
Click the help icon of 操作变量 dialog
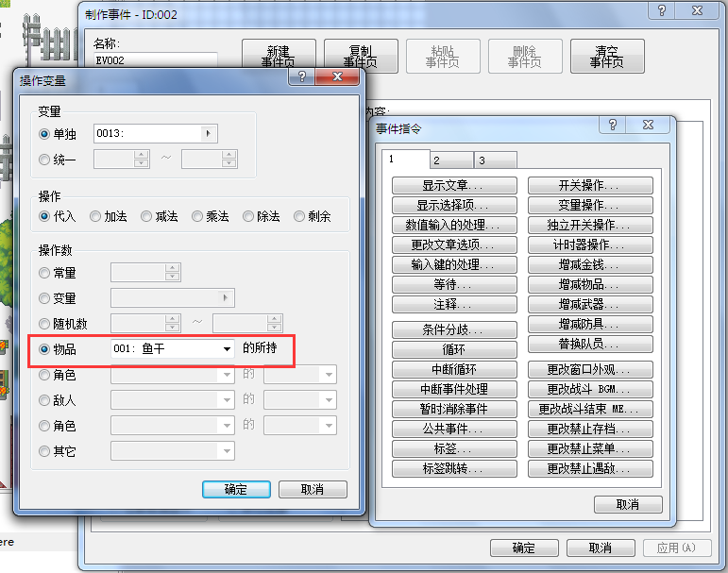pyautogui.click(x=302, y=76)
